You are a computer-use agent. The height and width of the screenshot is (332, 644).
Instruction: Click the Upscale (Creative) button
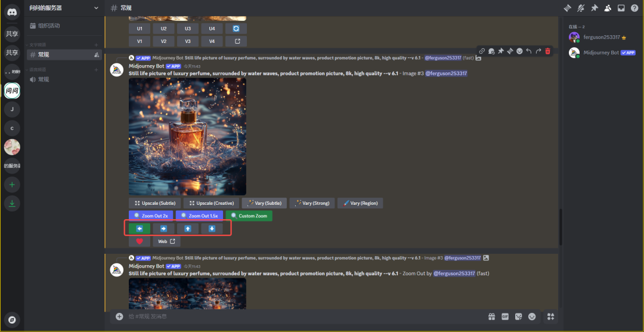click(x=211, y=203)
